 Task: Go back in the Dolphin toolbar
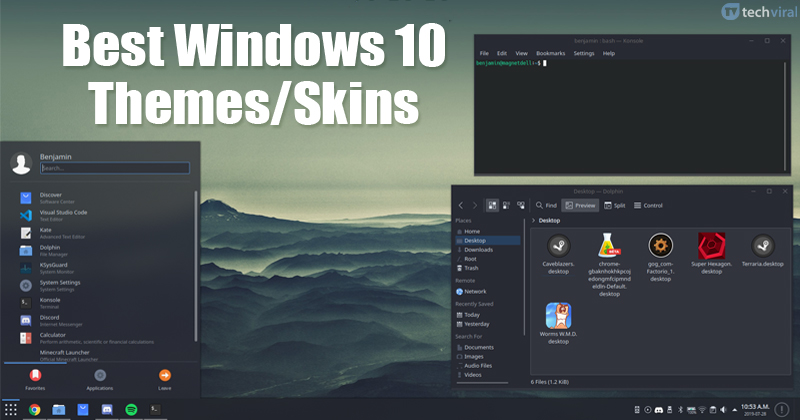pyautogui.click(x=461, y=205)
